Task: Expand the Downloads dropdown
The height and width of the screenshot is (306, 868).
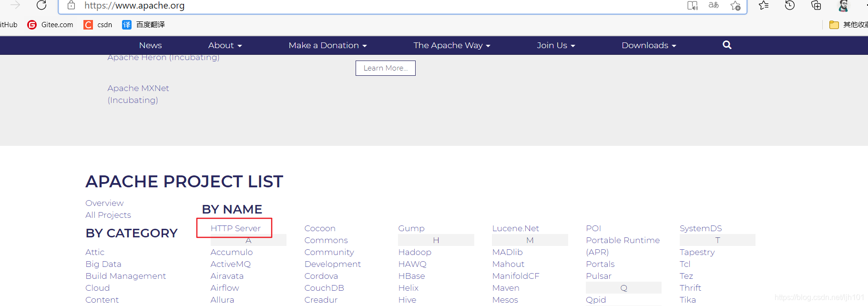Action: click(x=649, y=45)
